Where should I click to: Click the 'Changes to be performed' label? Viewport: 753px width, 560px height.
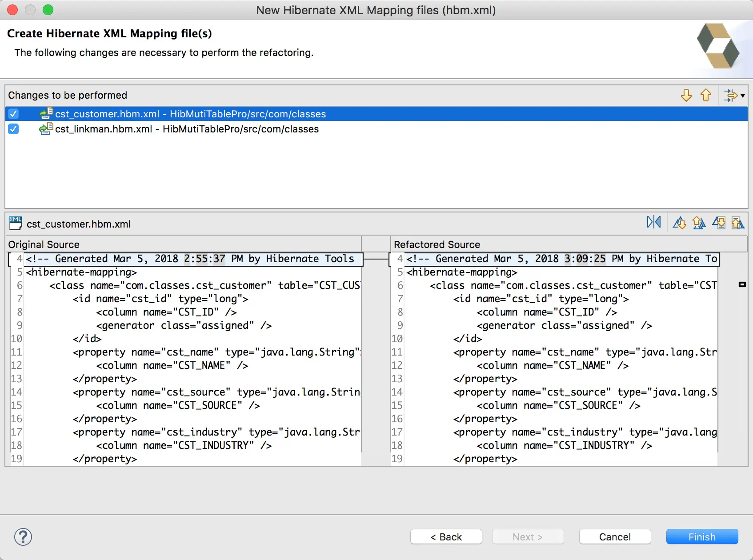pos(68,95)
